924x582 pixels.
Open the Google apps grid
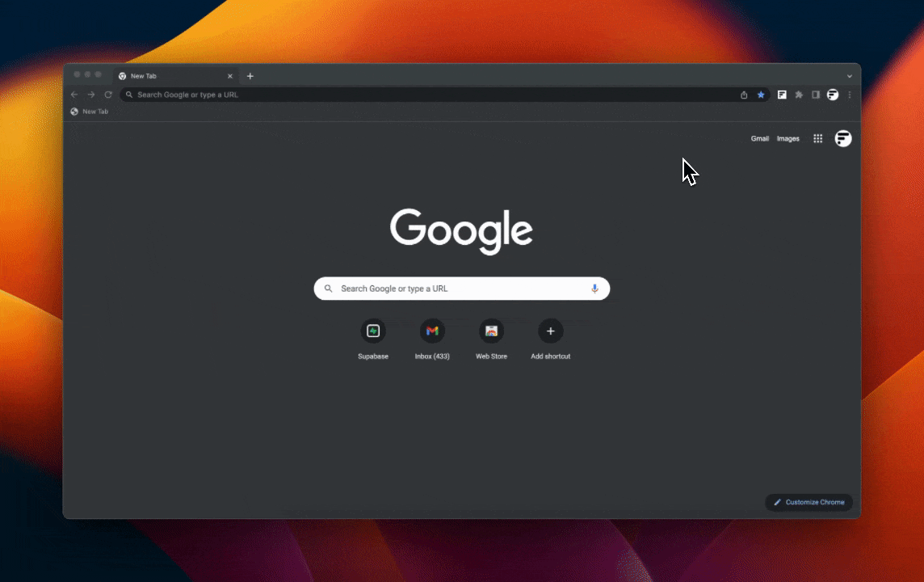817,138
